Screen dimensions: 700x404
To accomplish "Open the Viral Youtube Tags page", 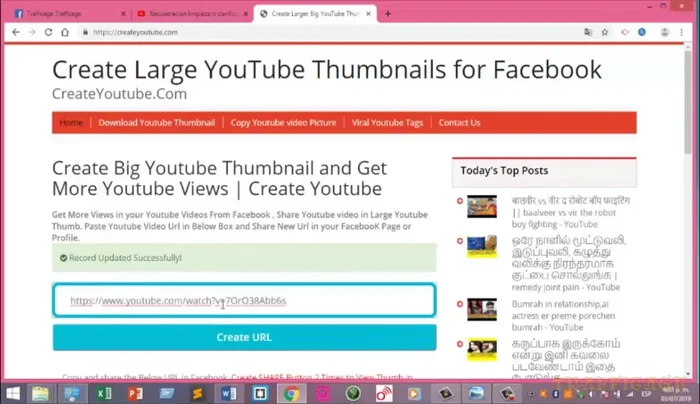I will [x=387, y=123].
